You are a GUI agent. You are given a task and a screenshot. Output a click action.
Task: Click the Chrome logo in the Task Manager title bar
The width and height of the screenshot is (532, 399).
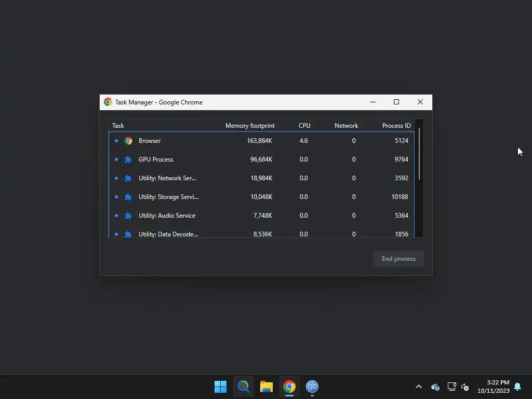(x=108, y=102)
